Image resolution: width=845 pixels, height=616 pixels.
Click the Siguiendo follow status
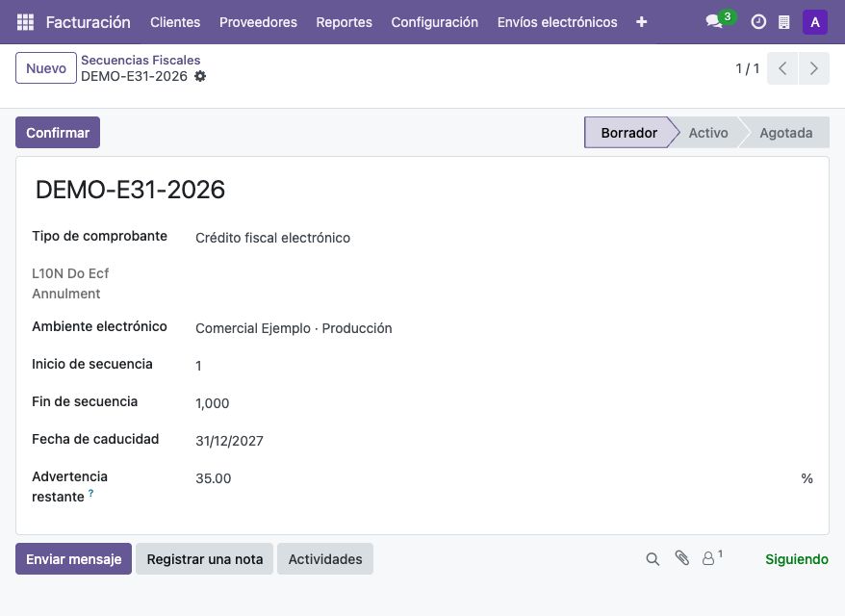(797, 559)
